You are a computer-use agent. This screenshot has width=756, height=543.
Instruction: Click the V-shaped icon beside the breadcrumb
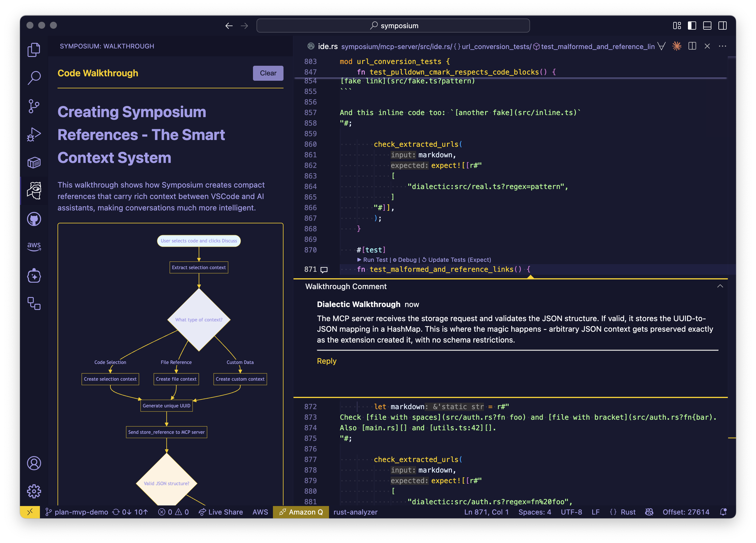tap(662, 46)
